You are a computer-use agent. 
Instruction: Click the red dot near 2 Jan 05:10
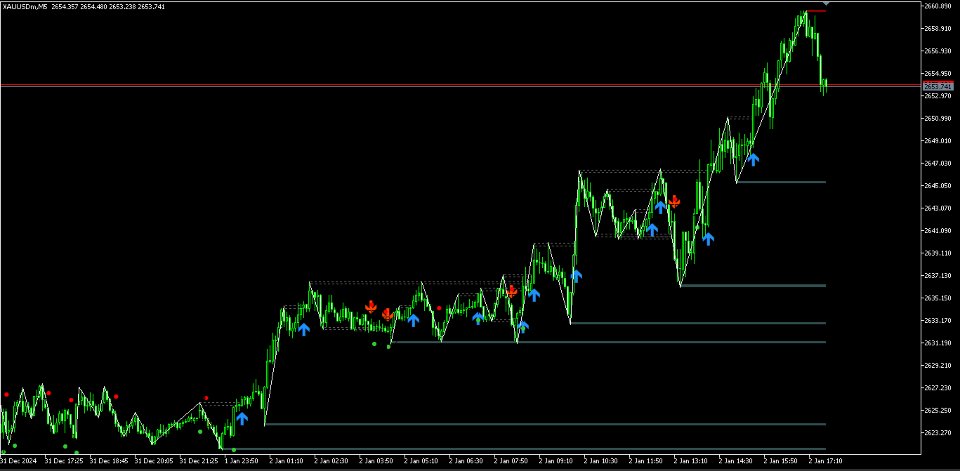439,308
